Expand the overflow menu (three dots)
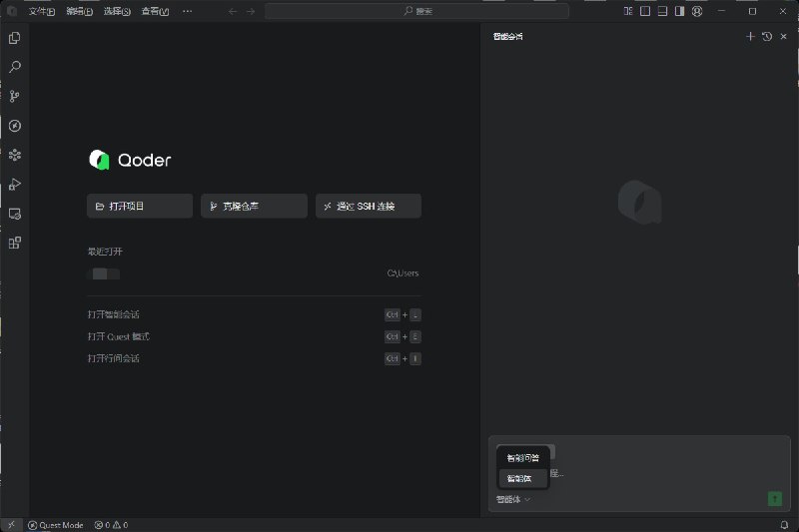This screenshot has height=532, width=799. pos(187,11)
